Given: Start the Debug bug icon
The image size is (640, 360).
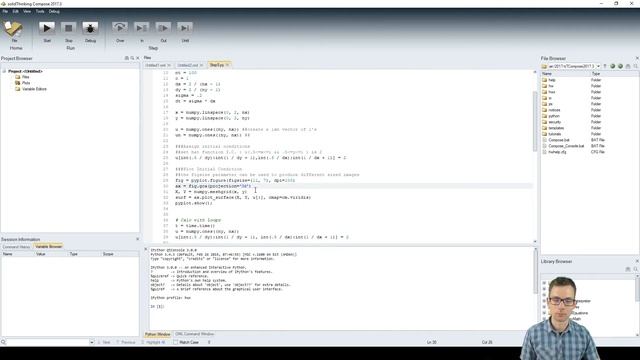Looking at the screenshot, I should coord(90,28).
